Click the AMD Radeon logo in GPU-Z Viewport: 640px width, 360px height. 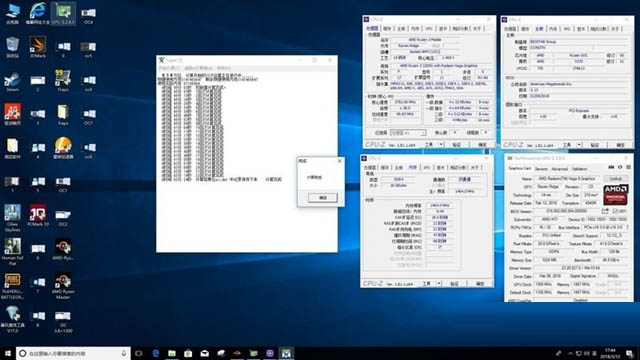[616, 195]
